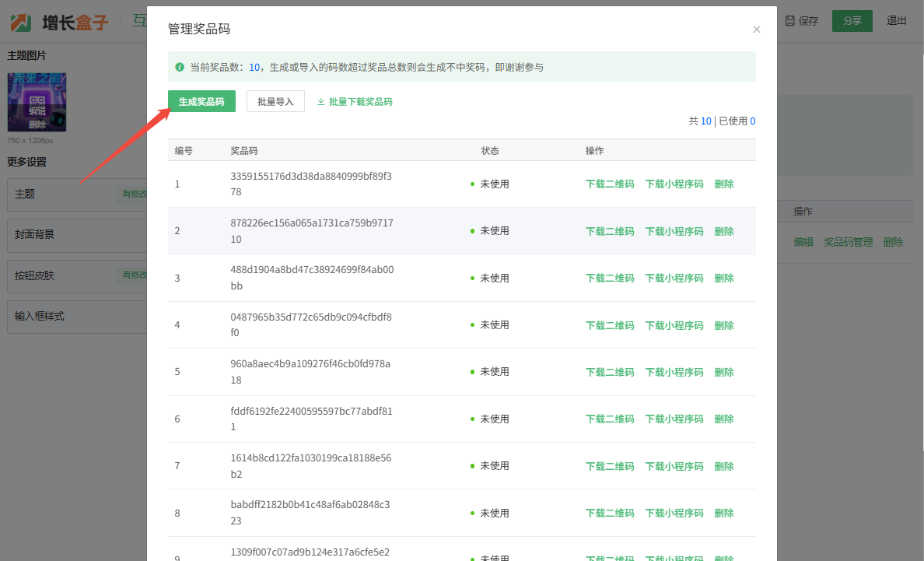Download QR code for prize code 1

pos(610,184)
